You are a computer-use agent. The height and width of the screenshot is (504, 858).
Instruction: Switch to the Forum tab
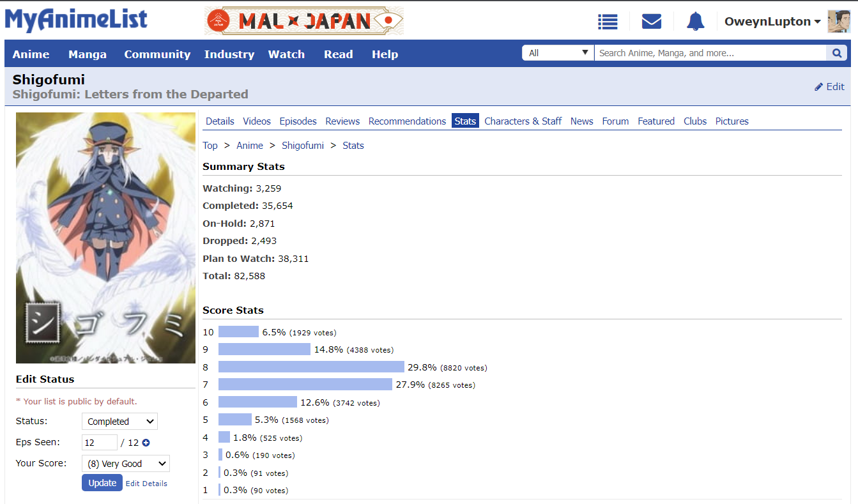click(615, 121)
